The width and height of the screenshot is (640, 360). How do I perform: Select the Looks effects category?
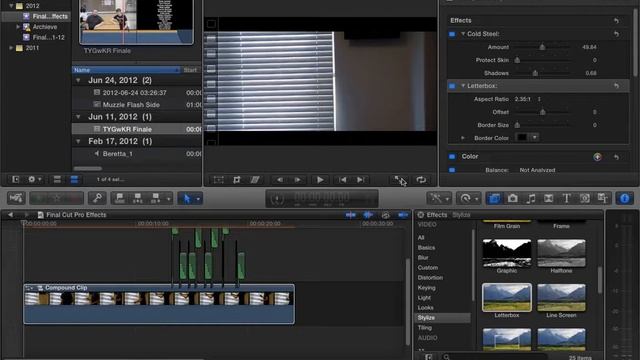(425, 308)
